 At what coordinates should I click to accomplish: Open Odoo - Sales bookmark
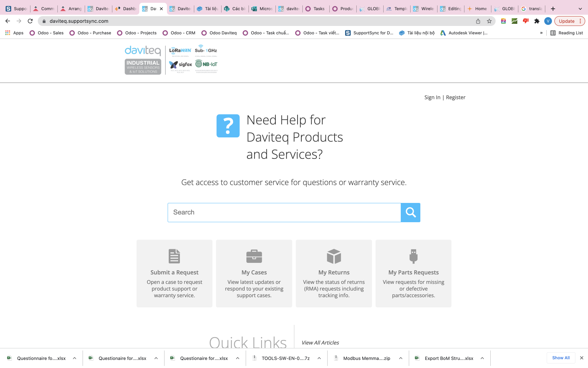[x=47, y=33]
